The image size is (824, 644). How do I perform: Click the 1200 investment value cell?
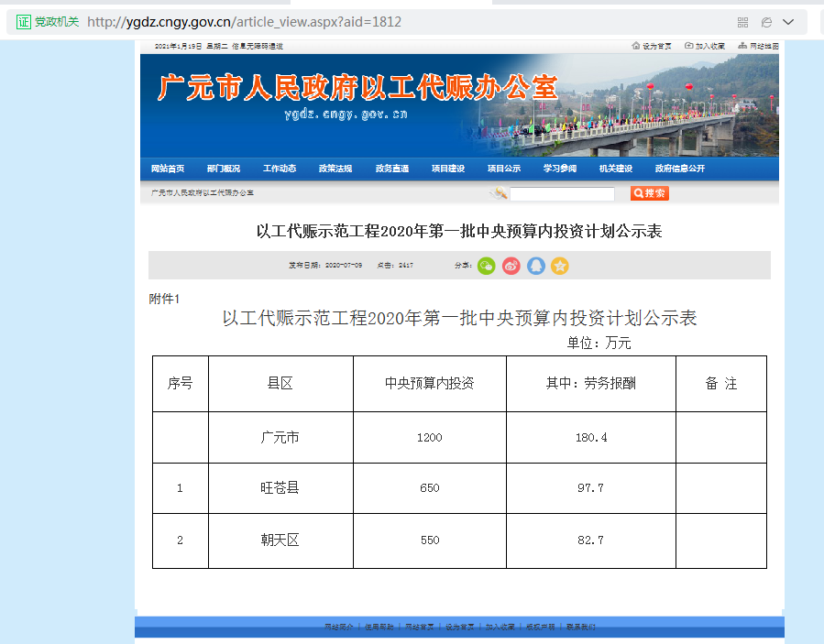tap(430, 438)
